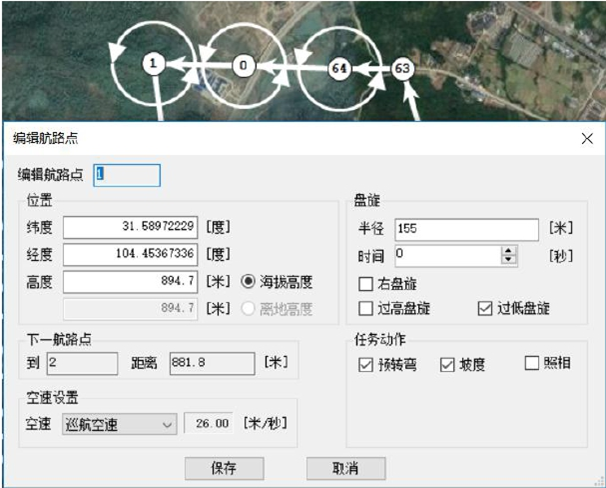
Task: Open the 空速 巡航空速 dropdown
Action: point(119,424)
